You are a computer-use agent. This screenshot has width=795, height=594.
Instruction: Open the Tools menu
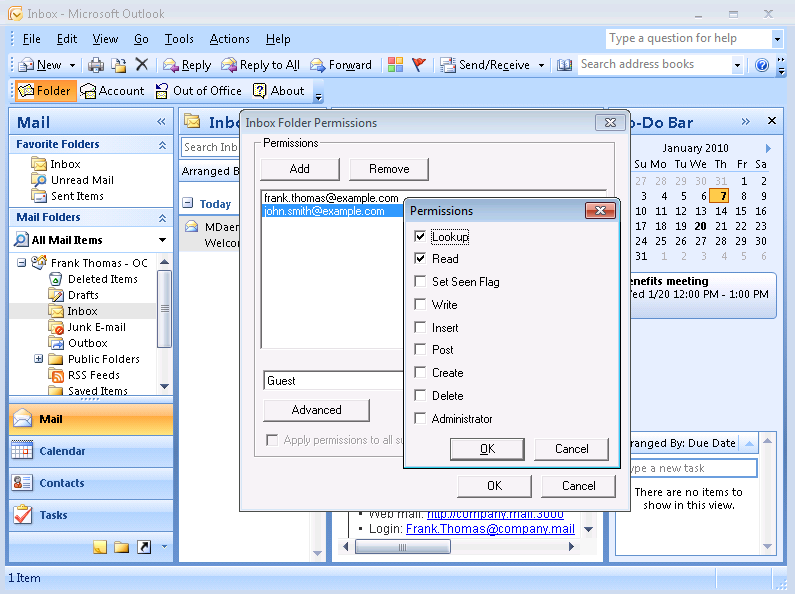pyautogui.click(x=179, y=39)
